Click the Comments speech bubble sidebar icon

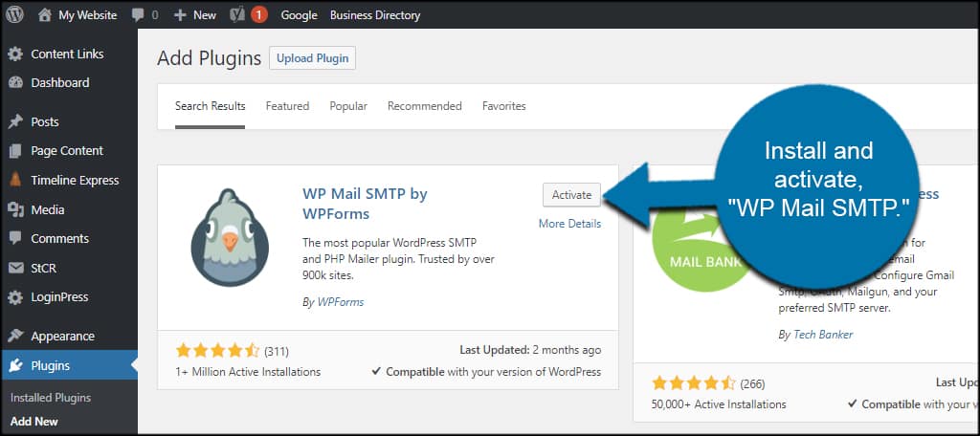[15, 239]
